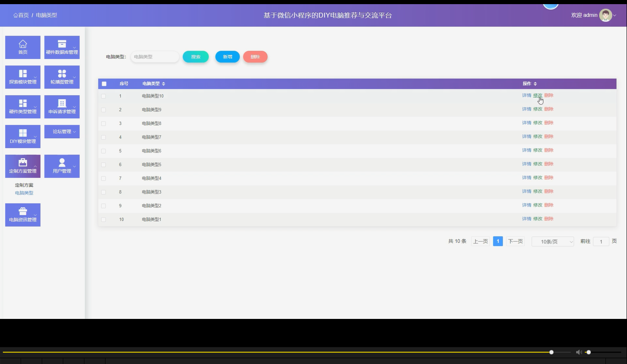Check the row for 电脑类型8
Viewport: 627px width, 364px height.
coord(103,124)
